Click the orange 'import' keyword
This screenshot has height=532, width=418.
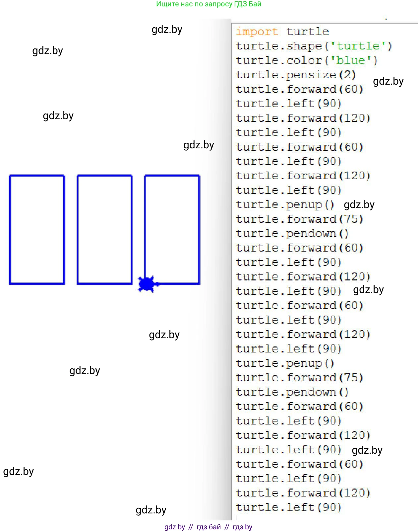(257, 32)
